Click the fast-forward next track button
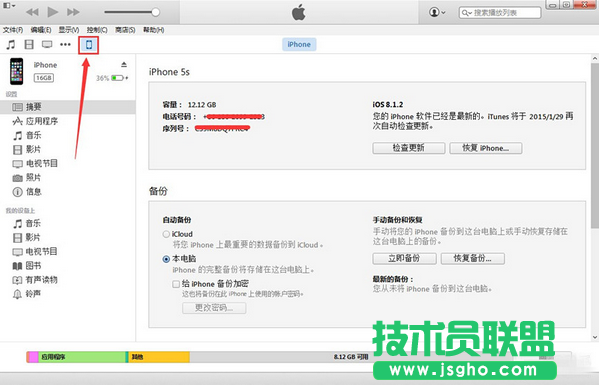This screenshot has height=386, width=600. click(73, 12)
